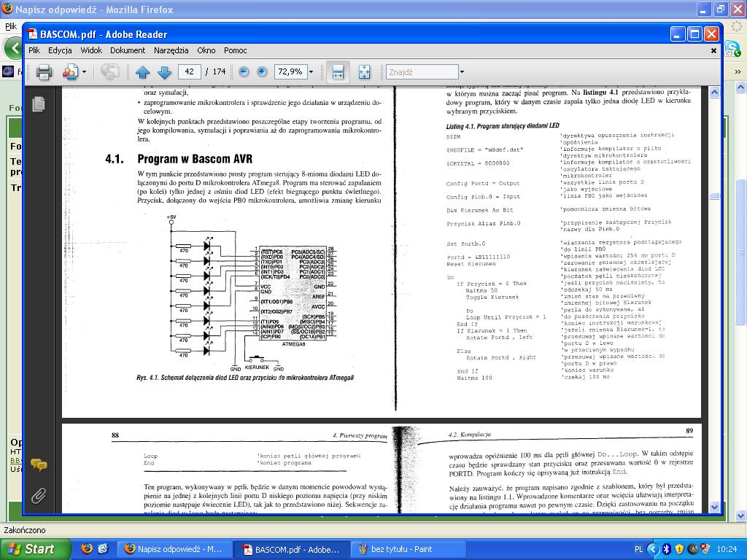747x560 pixels.
Task: Launch Firefox from quick launch icon
Action: tap(87, 549)
